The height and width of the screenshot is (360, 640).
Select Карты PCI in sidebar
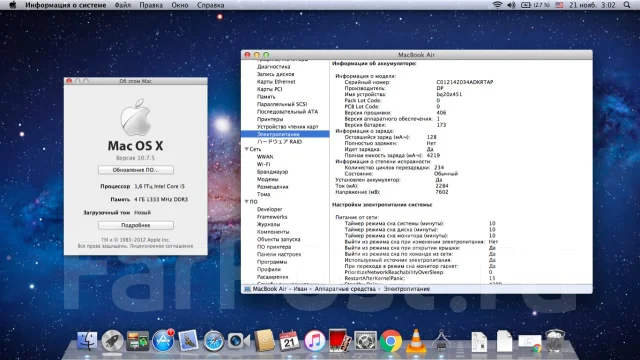coord(269,89)
